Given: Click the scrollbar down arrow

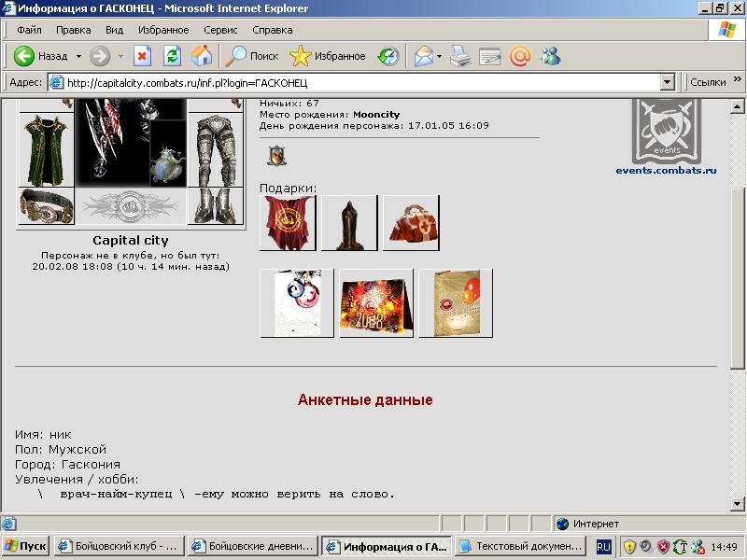Looking at the screenshot, I should (x=737, y=503).
